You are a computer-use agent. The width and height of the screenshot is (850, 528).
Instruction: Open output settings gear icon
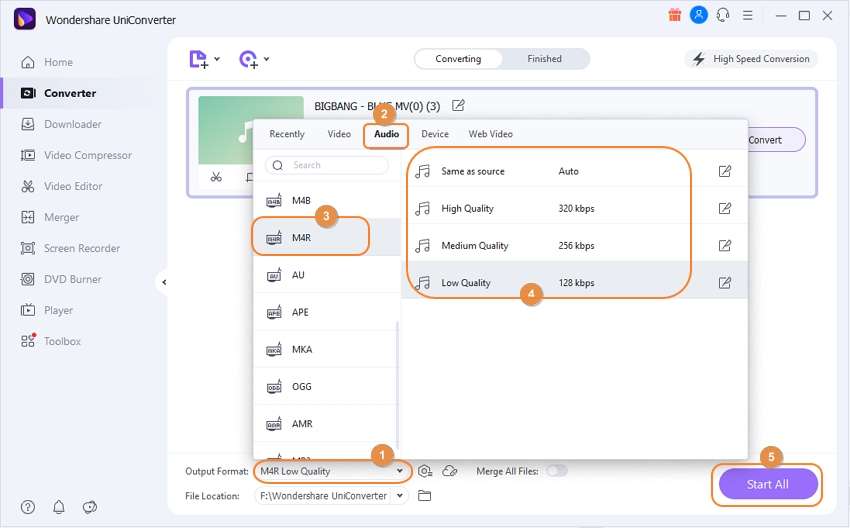click(x=425, y=471)
